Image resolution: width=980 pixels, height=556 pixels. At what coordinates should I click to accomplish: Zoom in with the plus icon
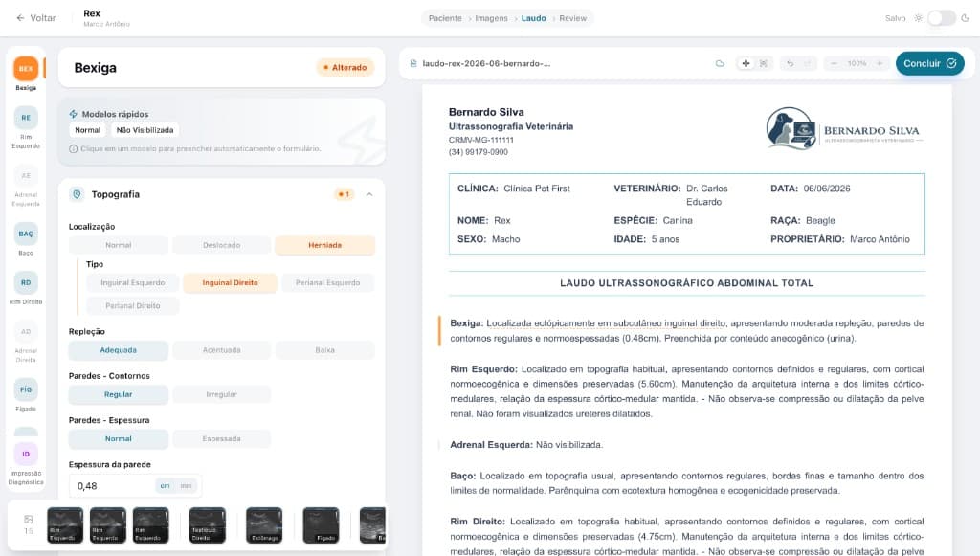click(x=880, y=64)
